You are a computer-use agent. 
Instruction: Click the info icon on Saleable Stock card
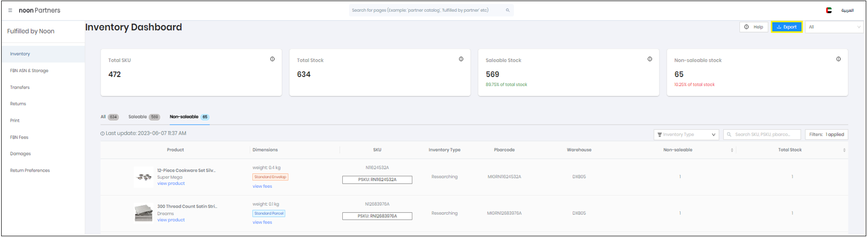click(650, 59)
